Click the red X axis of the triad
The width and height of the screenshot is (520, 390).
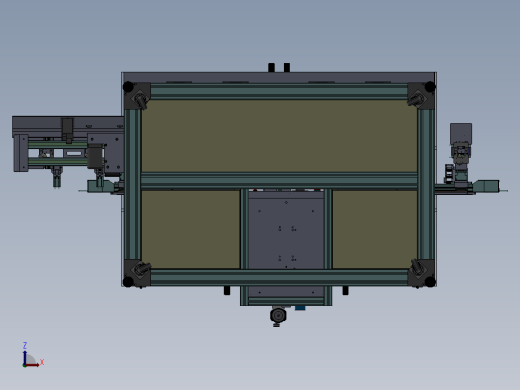(x=32, y=365)
